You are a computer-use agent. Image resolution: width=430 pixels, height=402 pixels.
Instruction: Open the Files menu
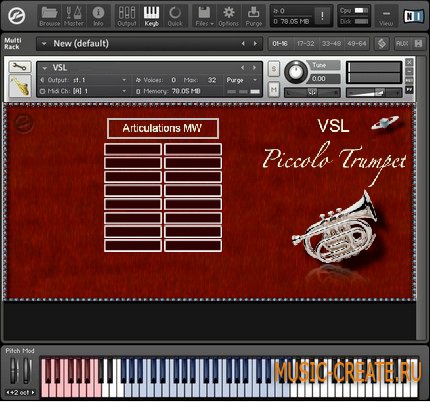click(x=204, y=16)
